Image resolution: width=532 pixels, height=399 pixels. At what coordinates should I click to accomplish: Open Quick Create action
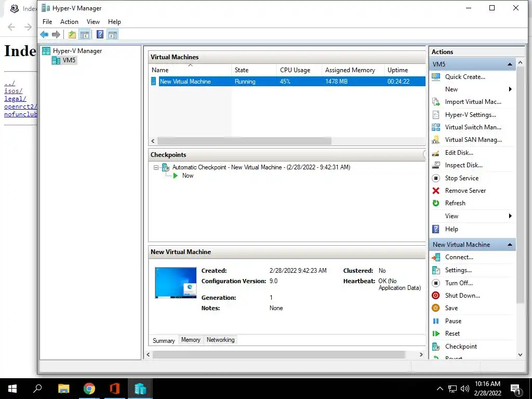pos(465,77)
